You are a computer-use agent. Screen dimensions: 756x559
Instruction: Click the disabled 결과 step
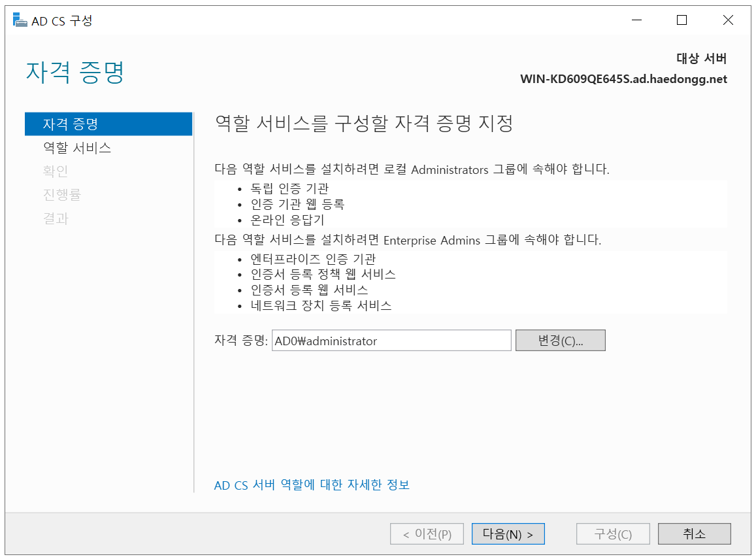pyautogui.click(x=56, y=218)
